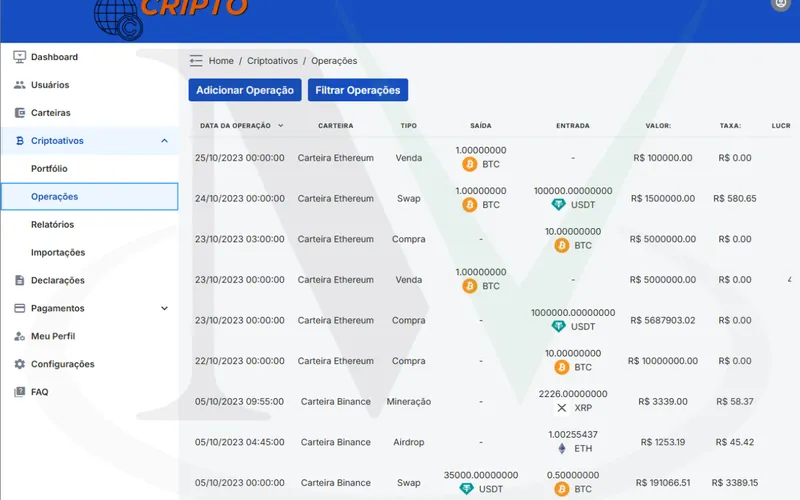Screen dimensions: 800x500
Task: Click BTC icon in 22/10/2023 row
Action: 562,367
